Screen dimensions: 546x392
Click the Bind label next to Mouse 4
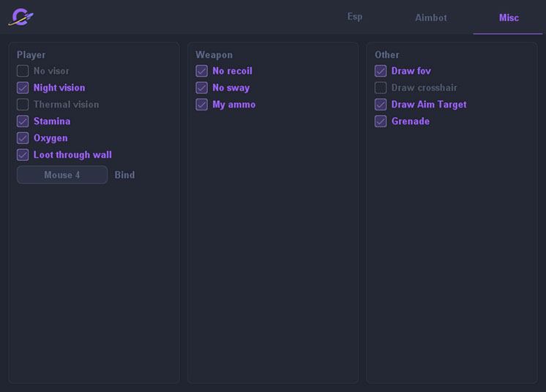[x=124, y=175]
